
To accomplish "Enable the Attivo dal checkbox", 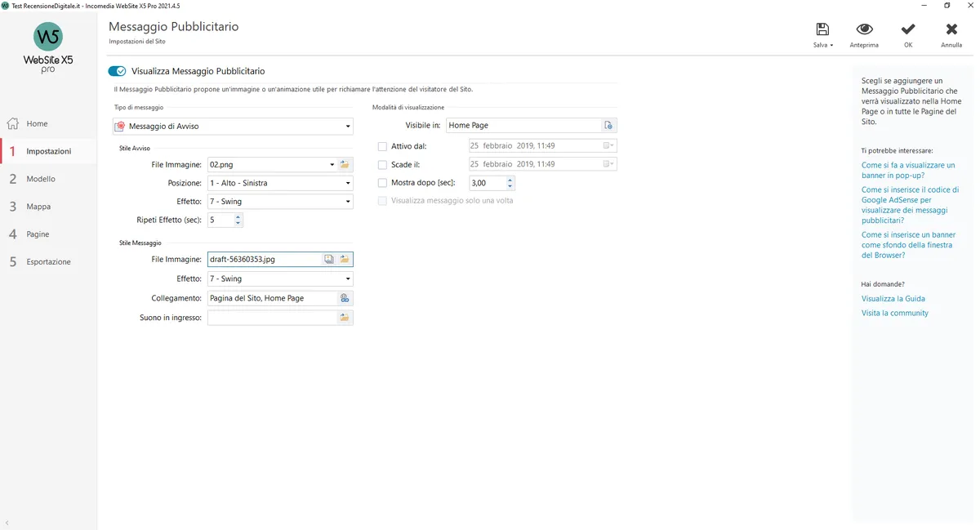I will pos(382,146).
